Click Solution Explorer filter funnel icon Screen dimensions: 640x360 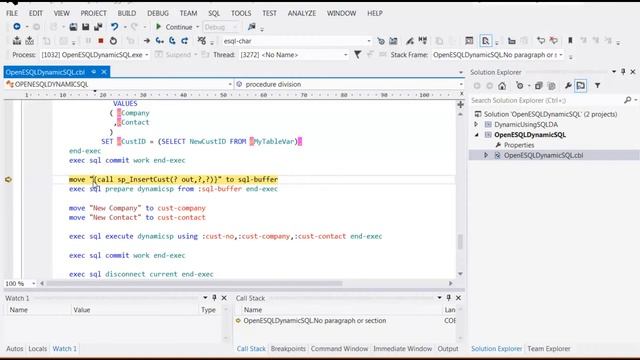click(597, 86)
